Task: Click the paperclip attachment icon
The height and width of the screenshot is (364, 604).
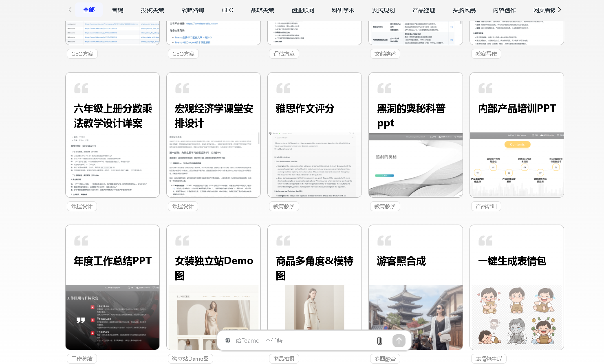Action: (380, 341)
